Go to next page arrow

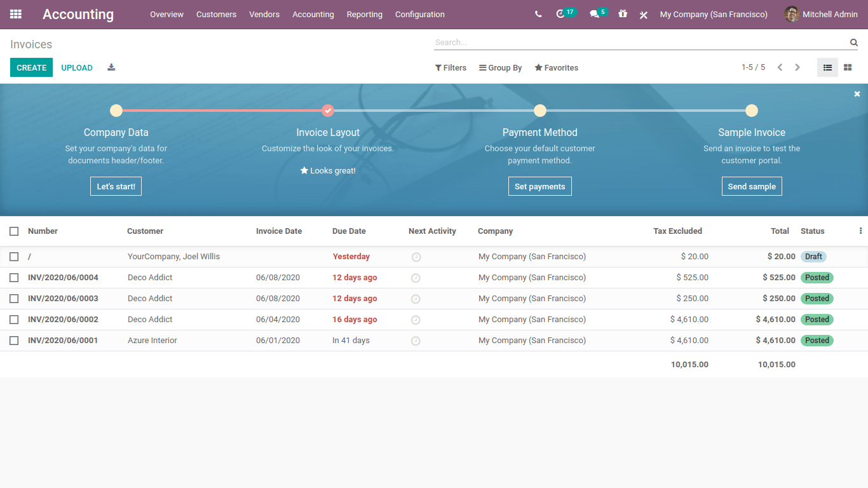pyautogui.click(x=797, y=67)
